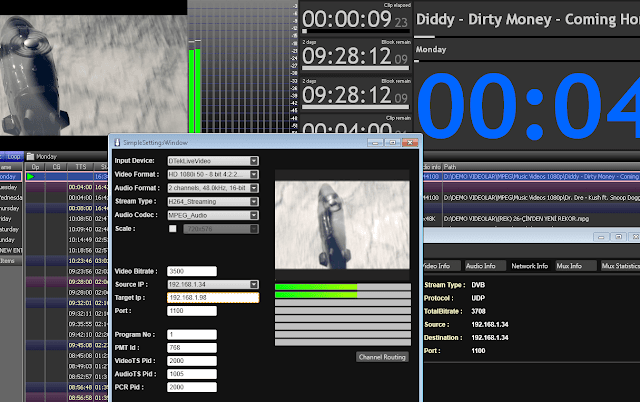The image size is (640, 402).
Task: Click the TTS column header
Action: [x=81, y=167]
